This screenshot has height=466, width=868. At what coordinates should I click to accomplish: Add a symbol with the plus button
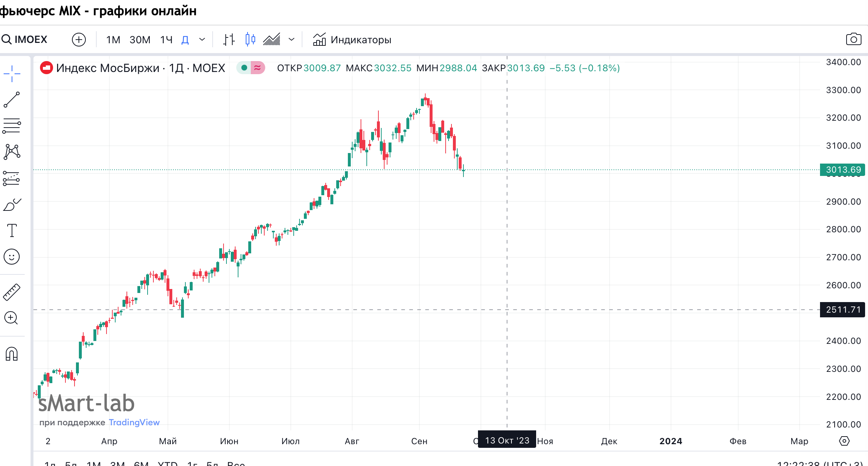click(79, 39)
